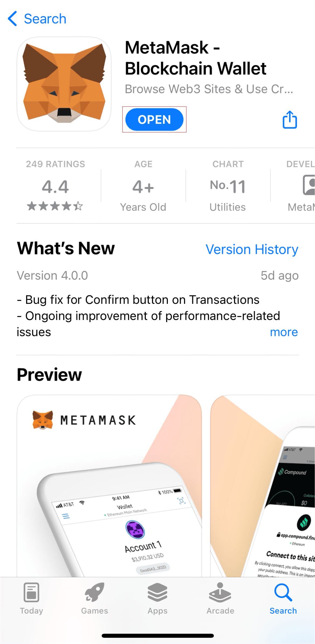Image resolution: width=315 pixels, height=644 pixels.
Task: Open the Today tab icon
Action: pyautogui.click(x=32, y=592)
